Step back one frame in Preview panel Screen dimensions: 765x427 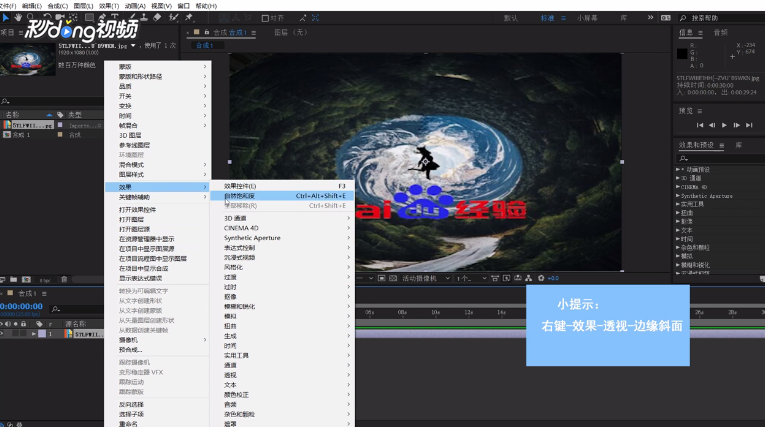click(712, 125)
